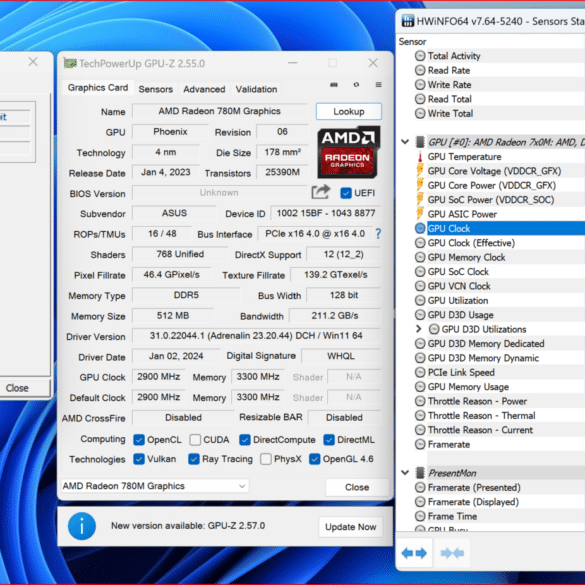Click the GPU Clock row clock icon
The width and height of the screenshot is (585, 585).
pos(420,228)
